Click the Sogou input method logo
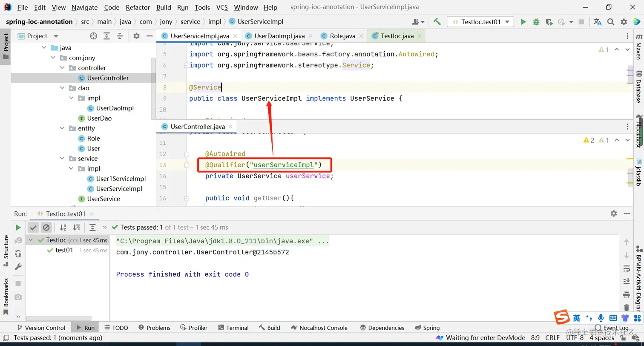Viewport: 644px width, 346px height. (562, 317)
